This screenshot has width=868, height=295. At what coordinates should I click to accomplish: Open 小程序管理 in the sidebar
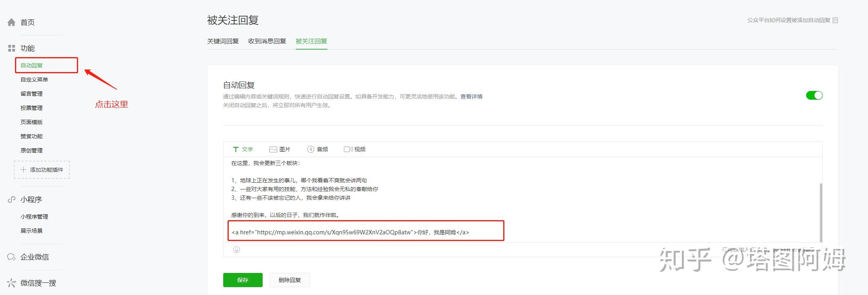pyautogui.click(x=34, y=217)
